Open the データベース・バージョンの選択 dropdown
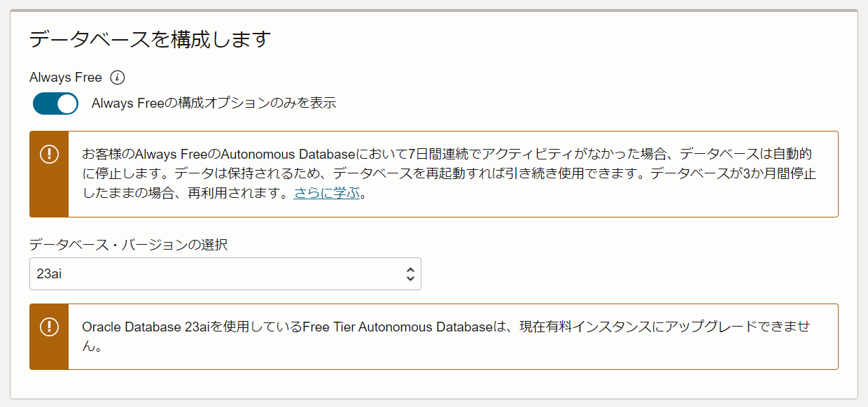The height and width of the screenshot is (407, 868). point(225,274)
